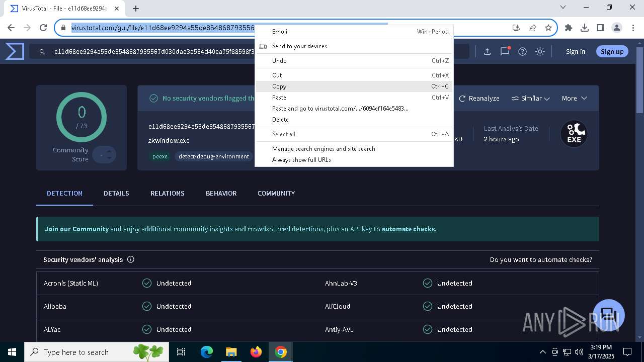The image size is (644, 362).
Task: Open the notifications chat icon
Action: [505, 51]
